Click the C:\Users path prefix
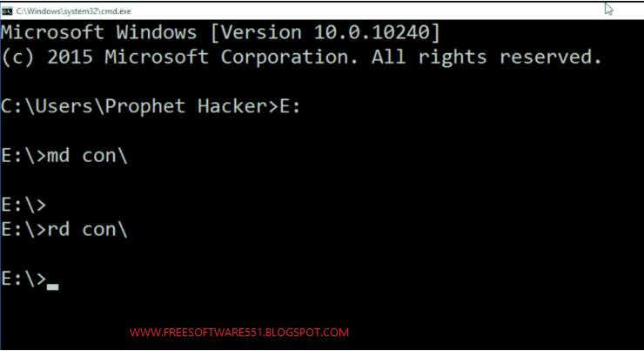The height and width of the screenshot is (351, 644). tap(47, 106)
